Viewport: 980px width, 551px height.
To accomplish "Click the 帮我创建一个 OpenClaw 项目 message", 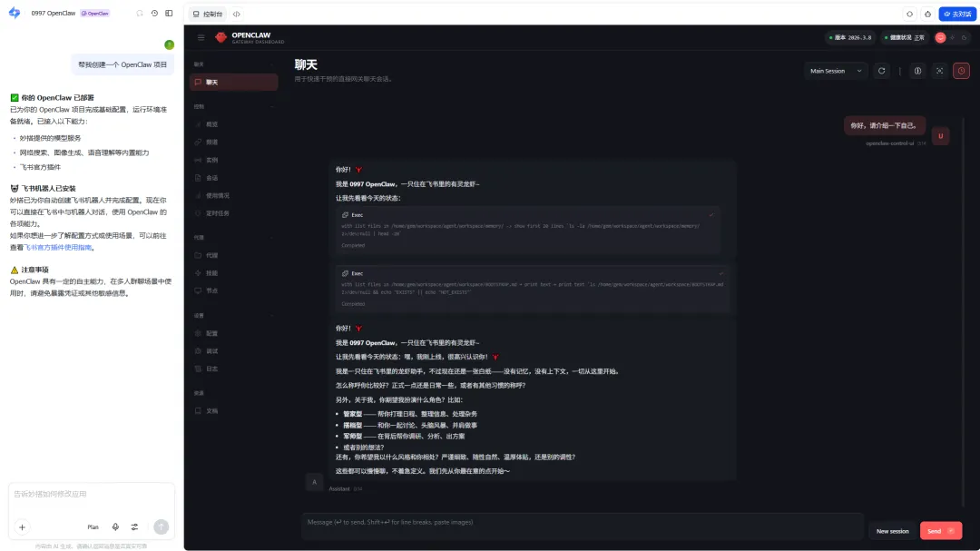I will (x=122, y=64).
